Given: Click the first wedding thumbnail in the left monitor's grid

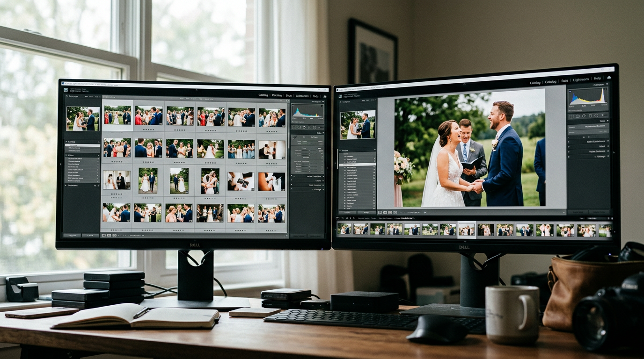Looking at the screenshot, I should click(117, 115).
